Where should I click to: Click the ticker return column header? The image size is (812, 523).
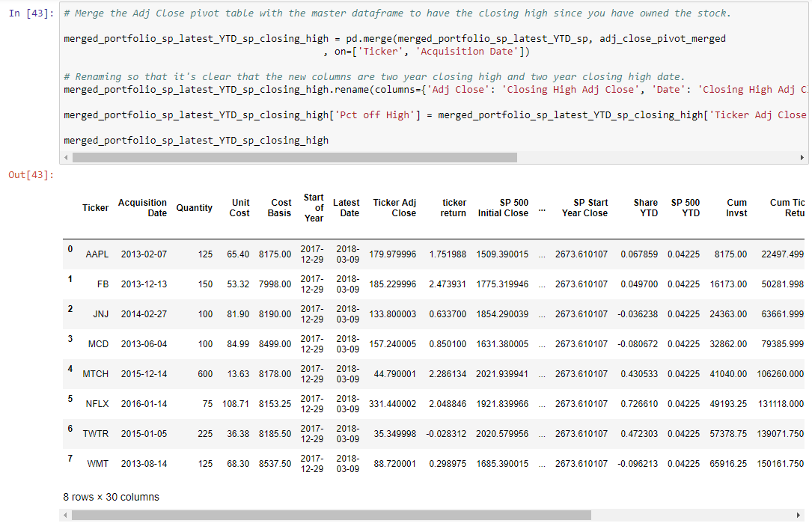coord(454,208)
